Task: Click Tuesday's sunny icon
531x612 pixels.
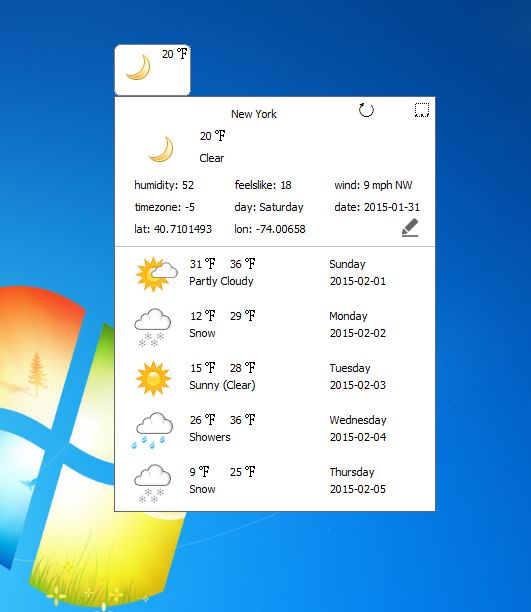Action: pos(153,378)
